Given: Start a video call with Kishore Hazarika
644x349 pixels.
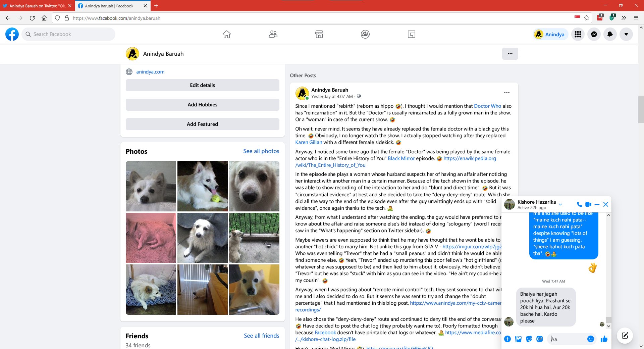Looking at the screenshot, I should coord(588,204).
